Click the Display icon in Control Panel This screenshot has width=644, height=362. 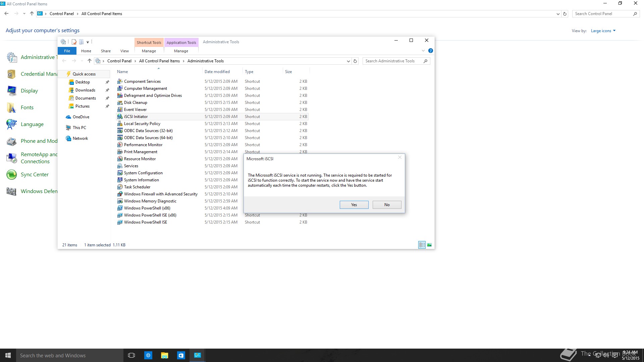[x=12, y=91]
